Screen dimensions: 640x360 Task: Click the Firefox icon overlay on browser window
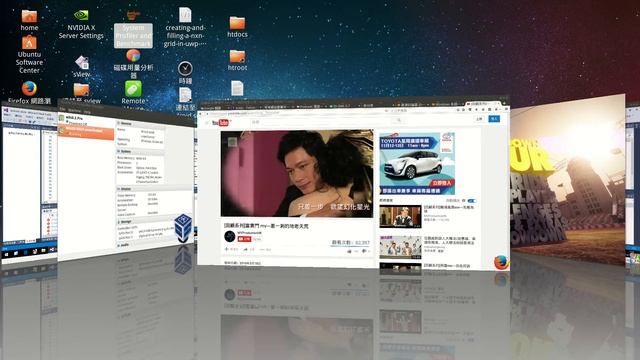tap(501, 262)
